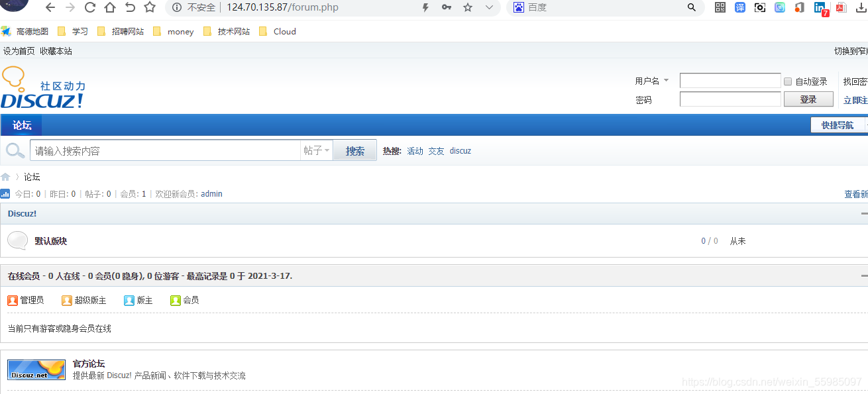Click the undo closed tab icon
The height and width of the screenshot is (394, 868).
(x=130, y=7)
